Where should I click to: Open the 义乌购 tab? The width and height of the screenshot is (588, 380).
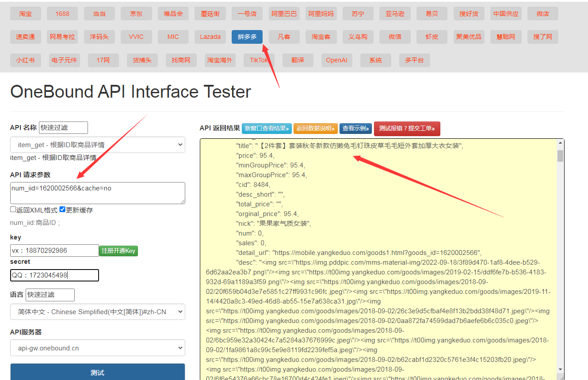click(x=358, y=37)
